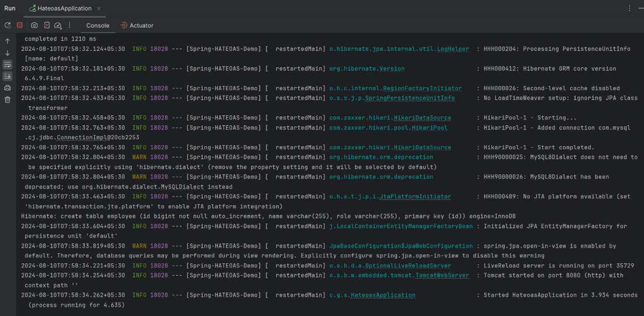
Task: Click the exit application icon
Action: (x=46, y=25)
